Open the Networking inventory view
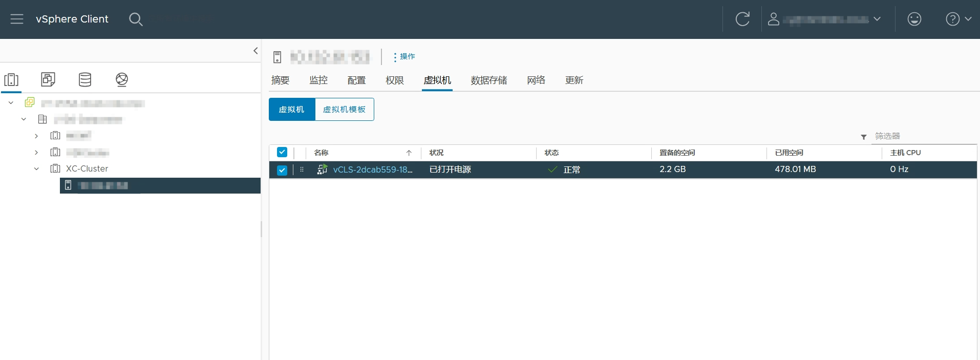The width and height of the screenshot is (980, 360). (x=122, y=79)
